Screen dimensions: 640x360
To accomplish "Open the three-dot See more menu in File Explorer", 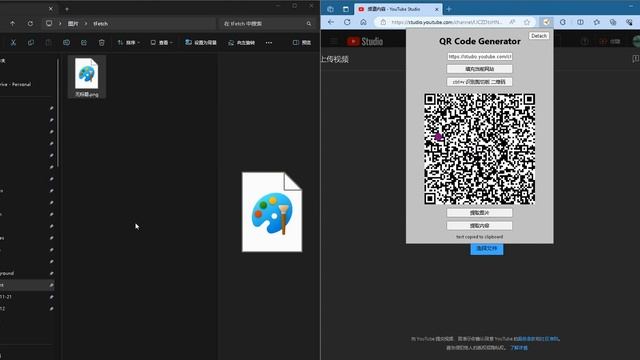I will click(269, 42).
